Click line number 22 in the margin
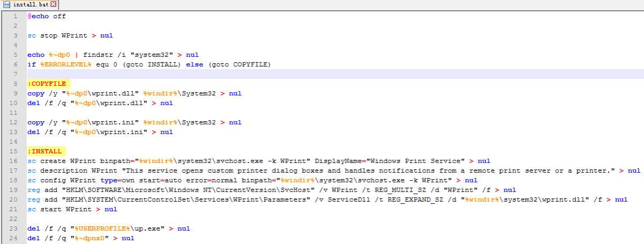Image resolution: width=644 pixels, height=244 pixels. pyautogui.click(x=14, y=219)
